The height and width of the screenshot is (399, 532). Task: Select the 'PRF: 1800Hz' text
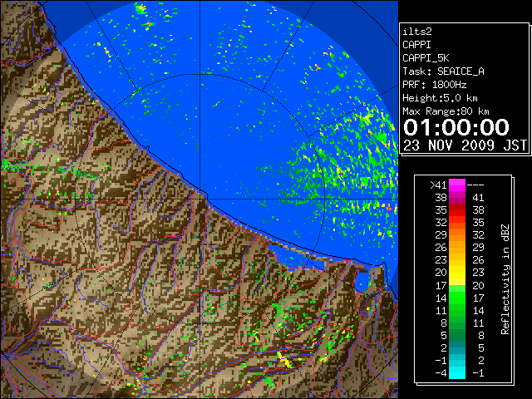click(434, 85)
